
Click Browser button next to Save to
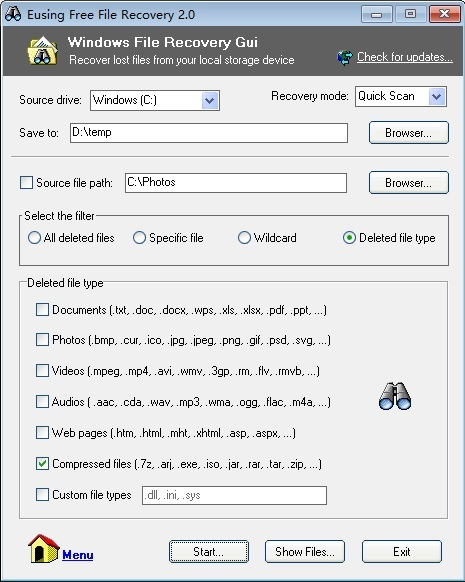pos(409,133)
